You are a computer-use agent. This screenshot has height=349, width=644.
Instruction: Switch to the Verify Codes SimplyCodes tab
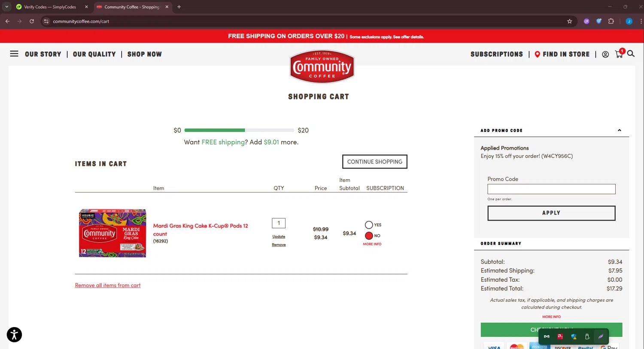point(50,7)
